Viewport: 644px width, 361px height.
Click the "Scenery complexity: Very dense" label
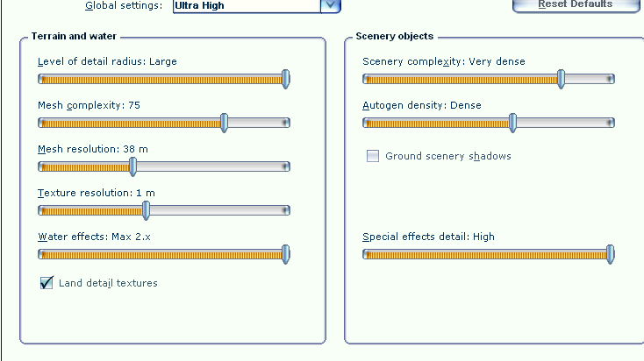(x=444, y=62)
